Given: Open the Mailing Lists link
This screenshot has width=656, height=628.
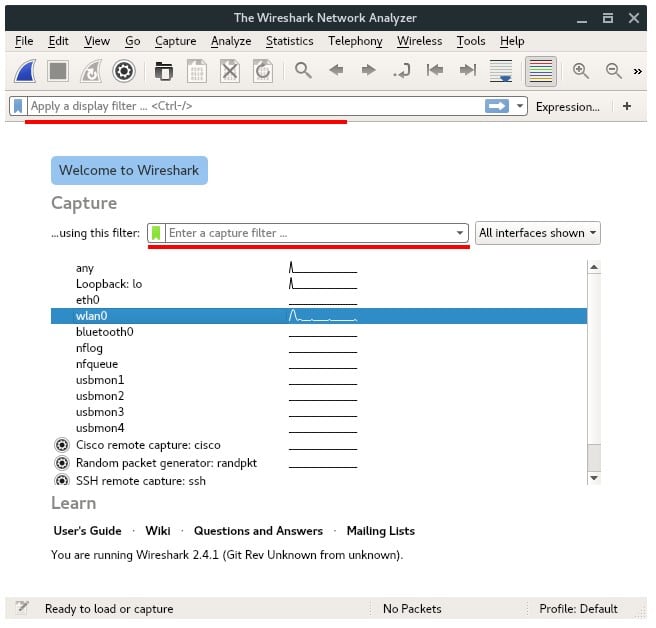Looking at the screenshot, I should [381, 531].
